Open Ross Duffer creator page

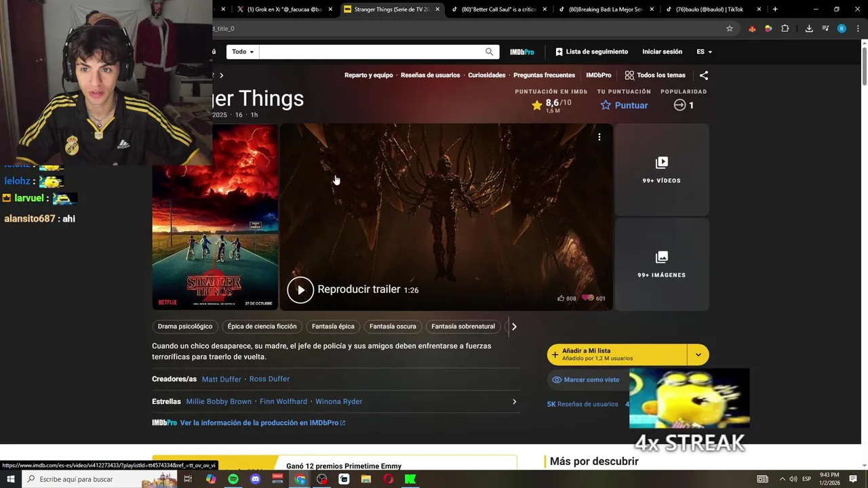coord(269,380)
